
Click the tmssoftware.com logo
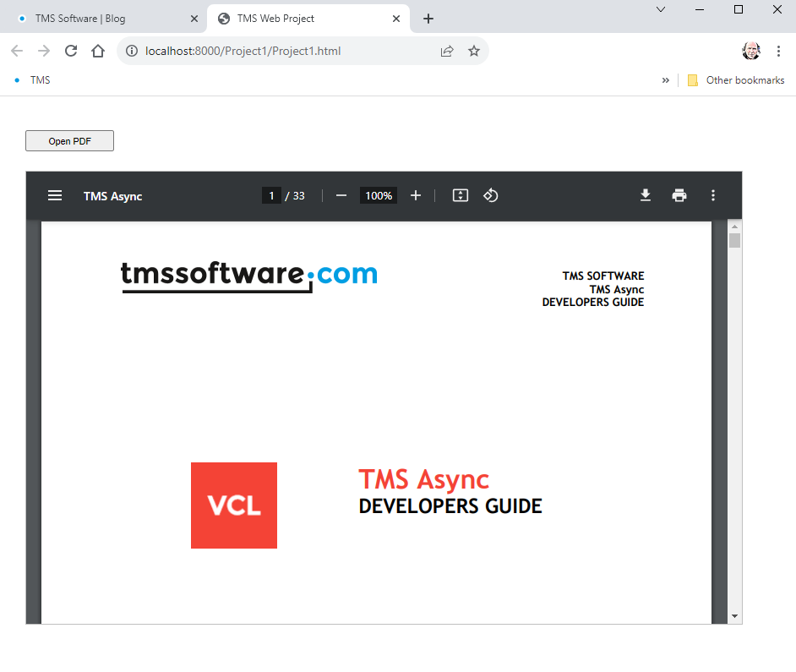tap(249, 276)
